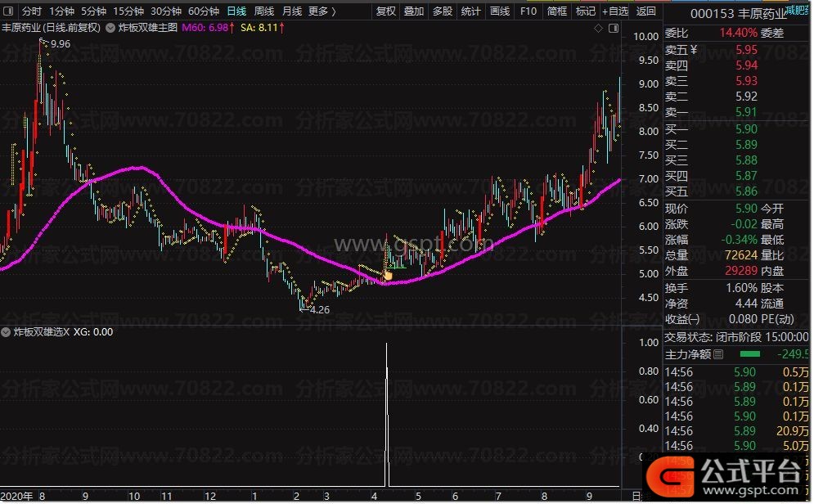Open the 多股 multi-stock view
This screenshot has height=504, width=814.
pos(443,11)
